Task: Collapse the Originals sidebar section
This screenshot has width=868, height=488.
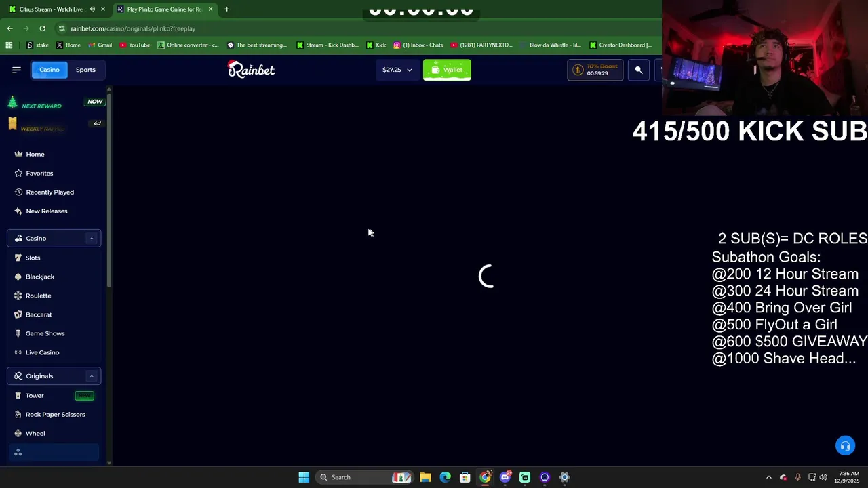Action: 92,376
